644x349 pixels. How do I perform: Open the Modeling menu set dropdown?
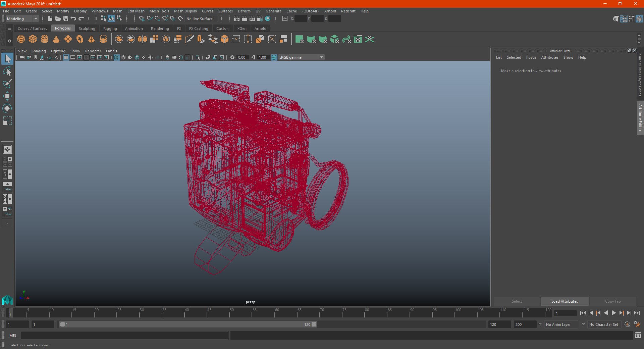[x=22, y=19]
